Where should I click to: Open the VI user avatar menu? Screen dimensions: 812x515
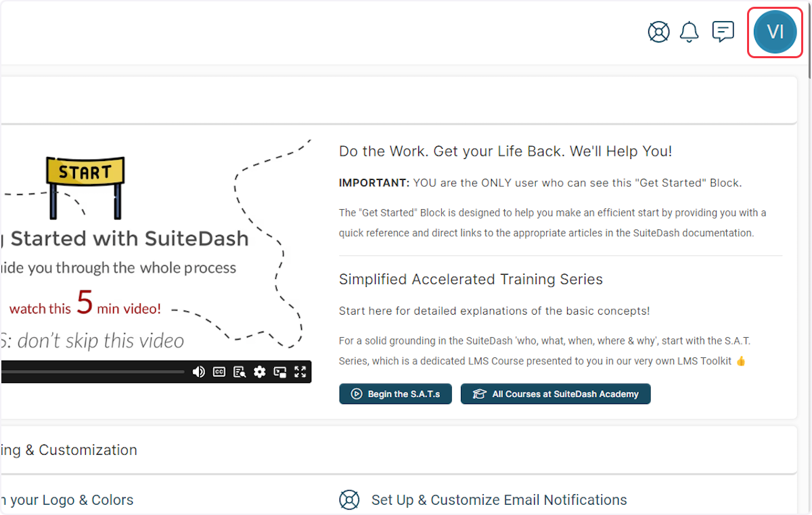775,32
